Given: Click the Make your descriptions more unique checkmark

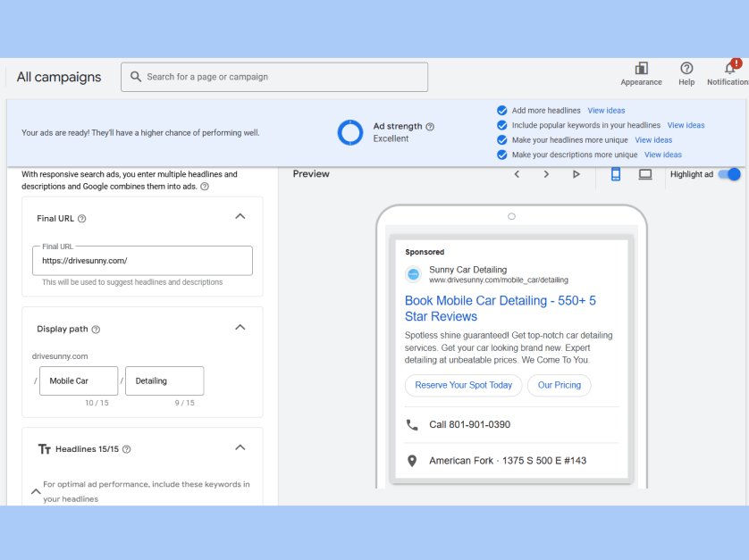Looking at the screenshot, I should pyautogui.click(x=502, y=155).
